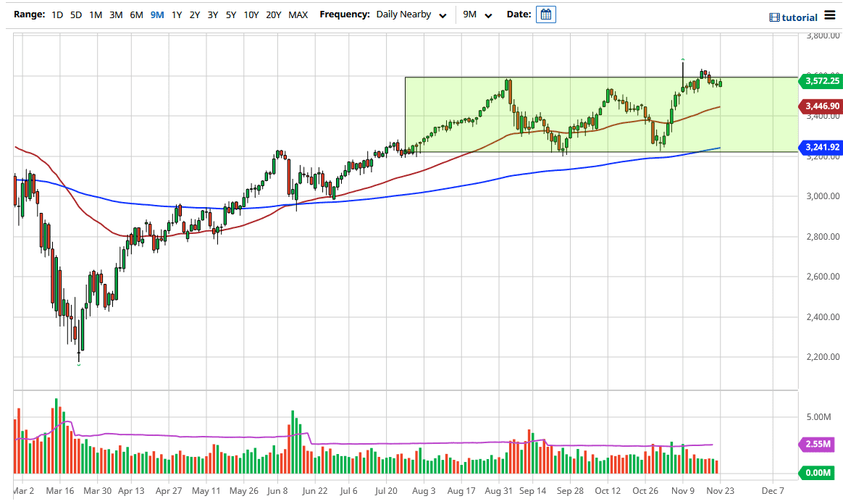This screenshot has width=843, height=504.
Task: Select the 1D range
Action: pos(57,15)
